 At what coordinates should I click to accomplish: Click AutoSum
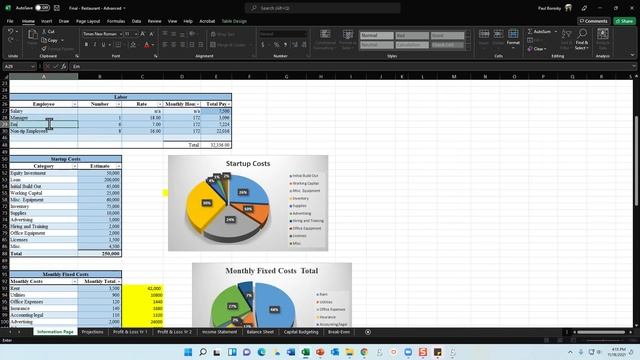(x=540, y=31)
